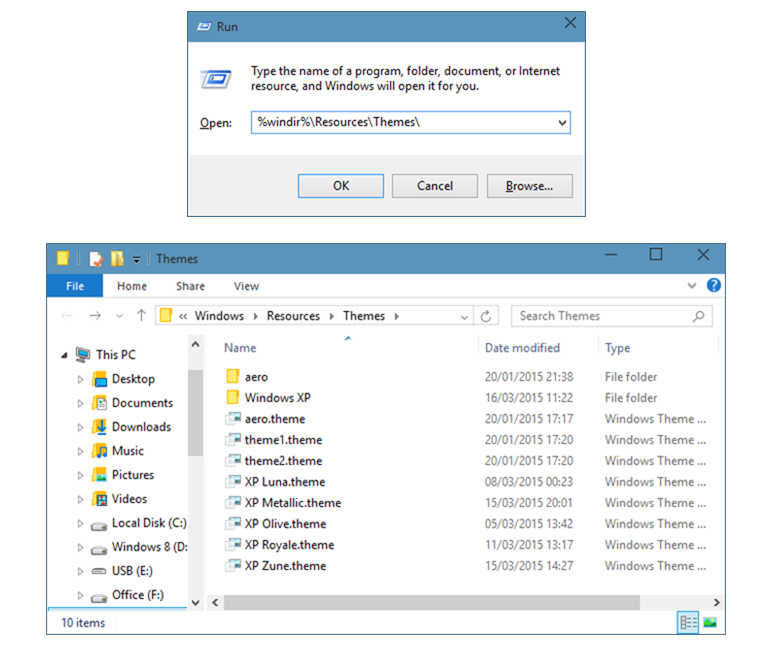Switch to Details view icon
The image size is (779, 651).
688,622
